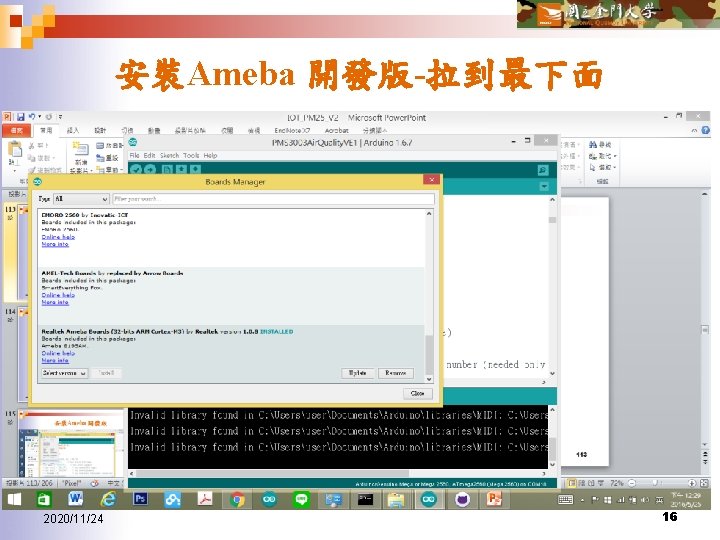Image resolution: width=720 pixels, height=540 pixels.
Task: Open the Windows Start button
Action: (x=14, y=499)
